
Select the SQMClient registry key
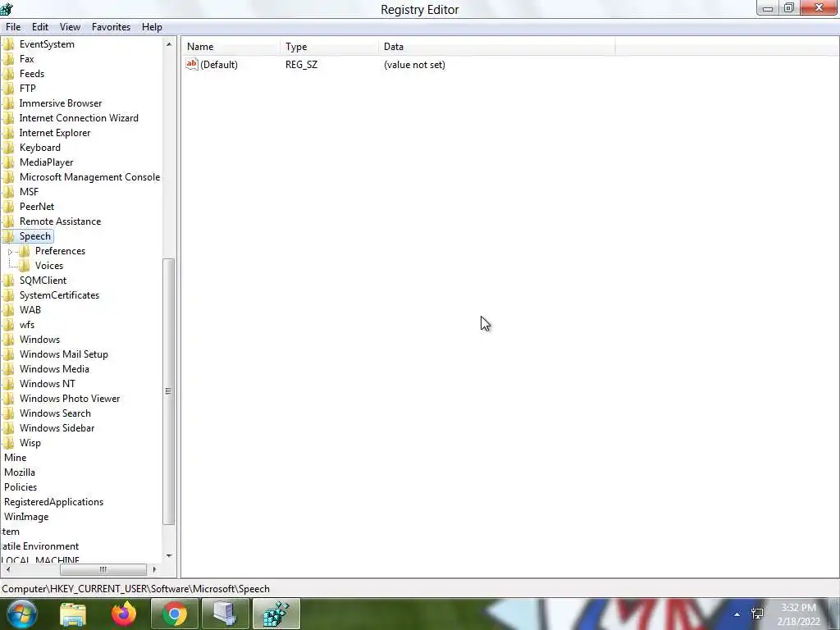(43, 281)
